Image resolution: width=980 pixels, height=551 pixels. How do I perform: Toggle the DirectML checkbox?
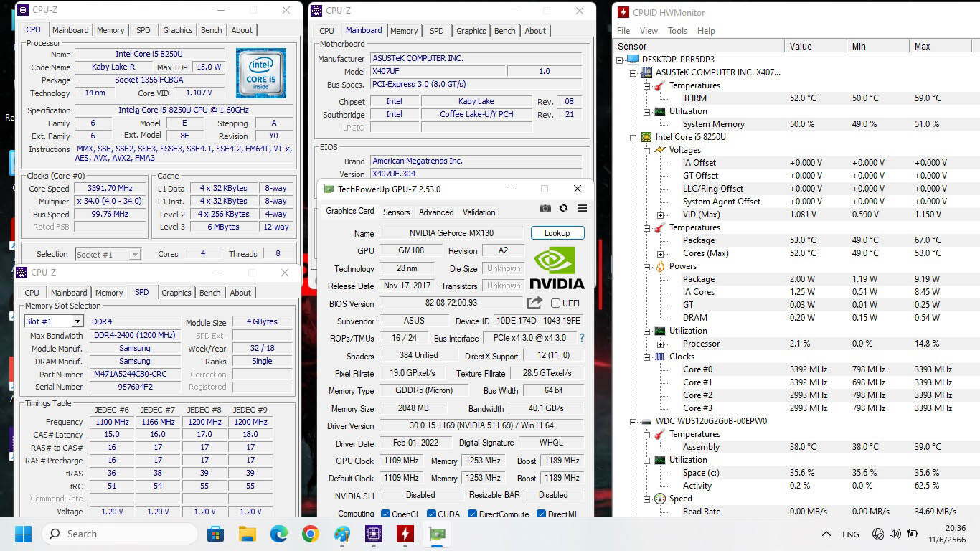coord(542,514)
